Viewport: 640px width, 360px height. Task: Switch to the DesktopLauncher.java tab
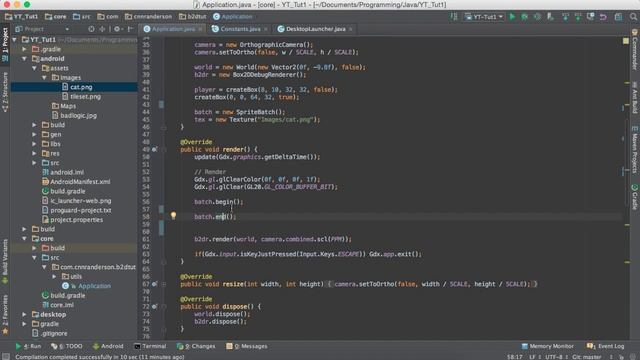point(315,29)
